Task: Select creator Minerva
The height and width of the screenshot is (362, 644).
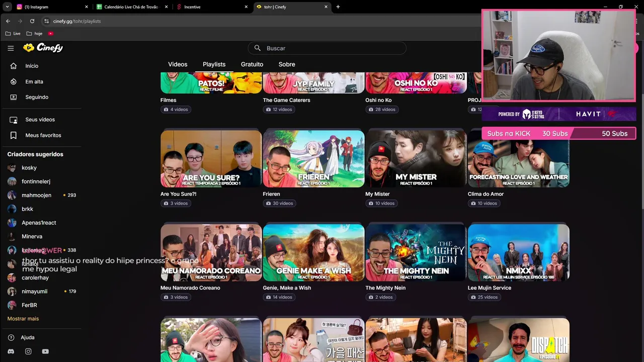Action: coord(32,236)
